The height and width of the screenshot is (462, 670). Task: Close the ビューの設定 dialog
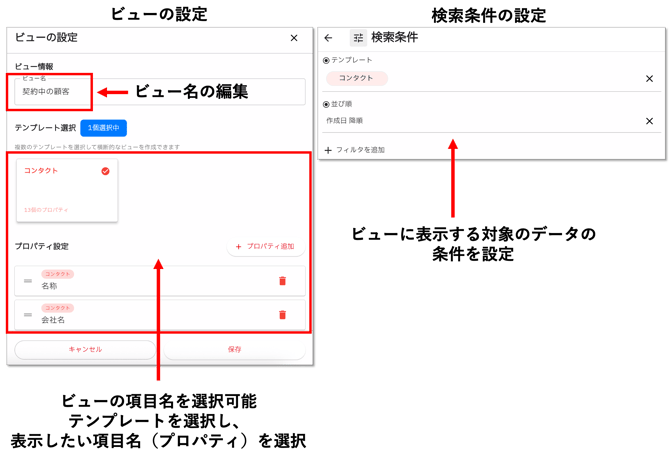tap(293, 38)
